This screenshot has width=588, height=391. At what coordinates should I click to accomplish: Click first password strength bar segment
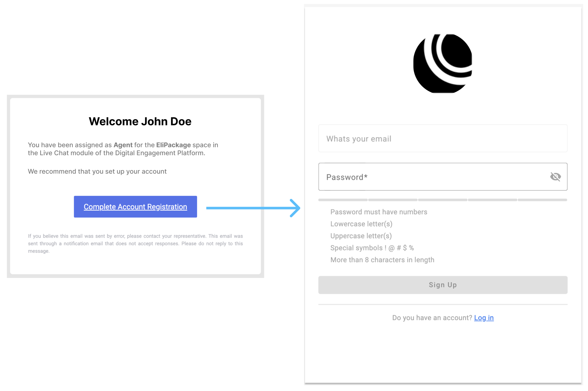[343, 200]
